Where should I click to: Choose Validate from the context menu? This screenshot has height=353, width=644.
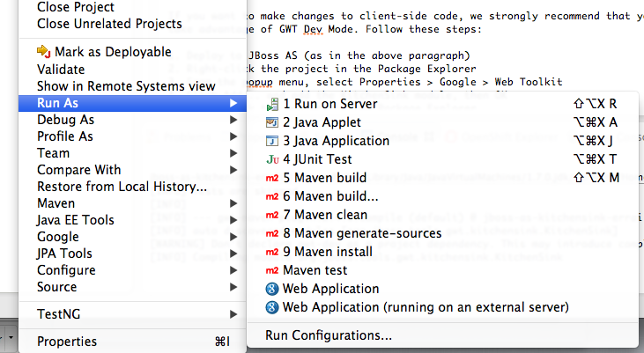61,70
